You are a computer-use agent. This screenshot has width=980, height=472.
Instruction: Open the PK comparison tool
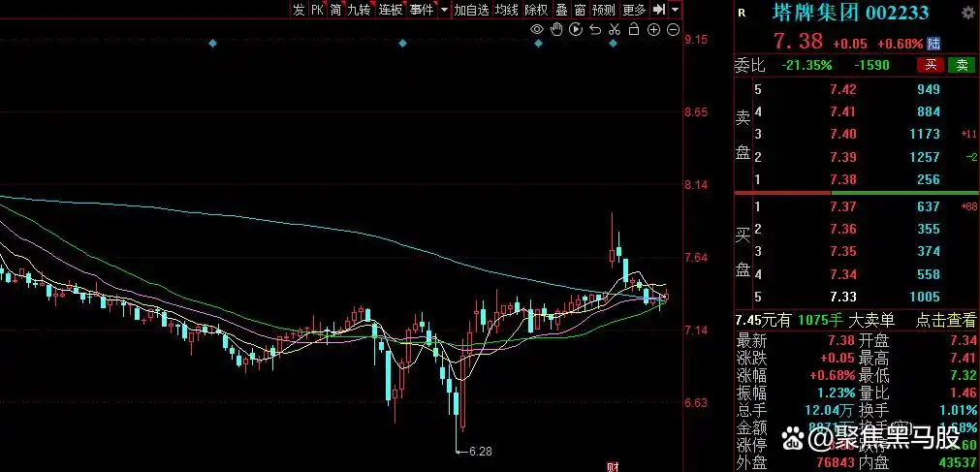pos(318,10)
